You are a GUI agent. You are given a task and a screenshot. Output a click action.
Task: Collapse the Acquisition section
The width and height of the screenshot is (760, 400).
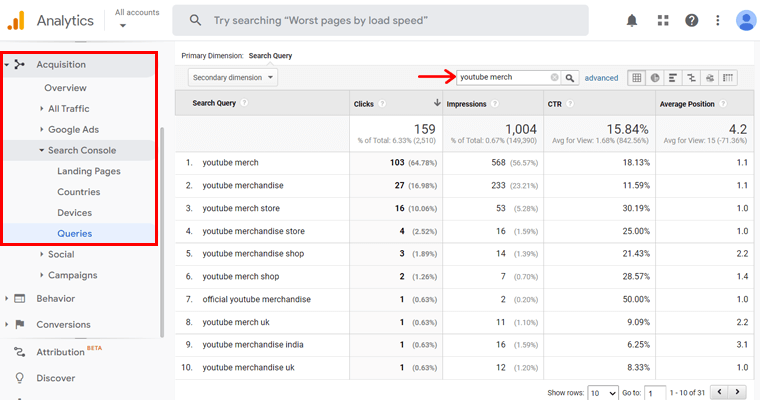7,64
